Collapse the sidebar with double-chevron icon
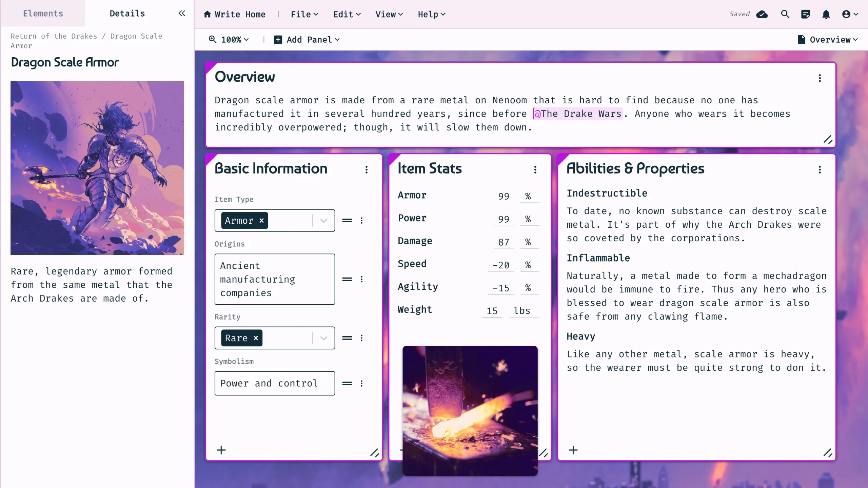 [x=182, y=14]
